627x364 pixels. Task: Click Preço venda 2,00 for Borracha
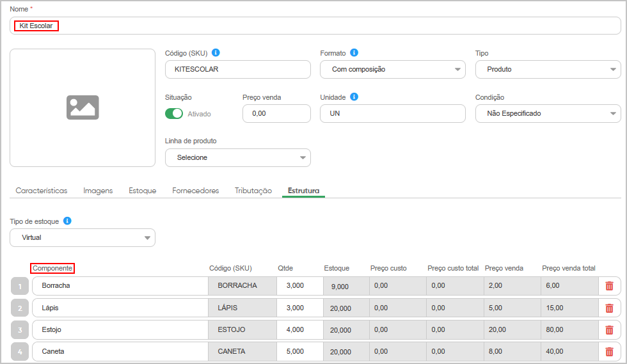[x=512, y=285]
